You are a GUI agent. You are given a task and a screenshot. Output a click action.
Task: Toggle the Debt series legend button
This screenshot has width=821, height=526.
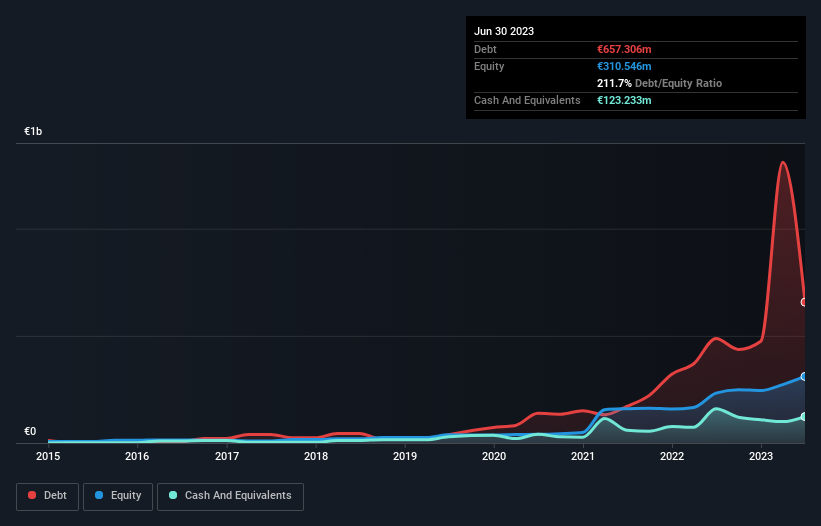click(x=47, y=496)
